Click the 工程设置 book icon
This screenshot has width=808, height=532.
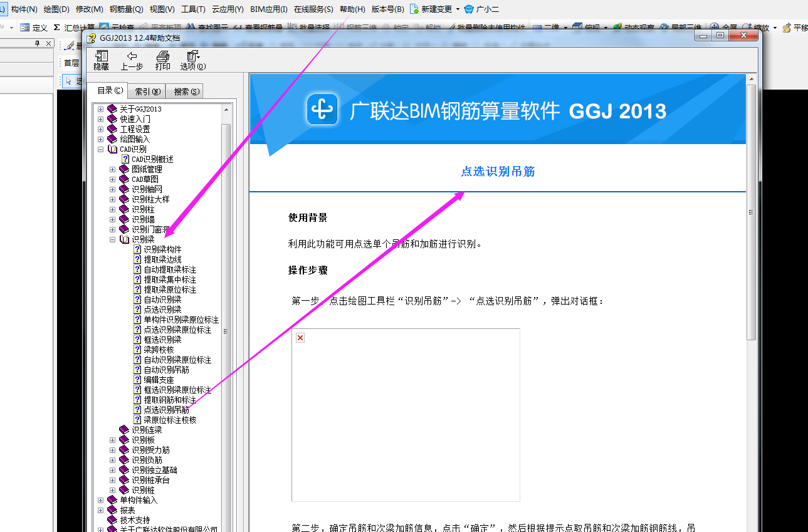coord(112,129)
